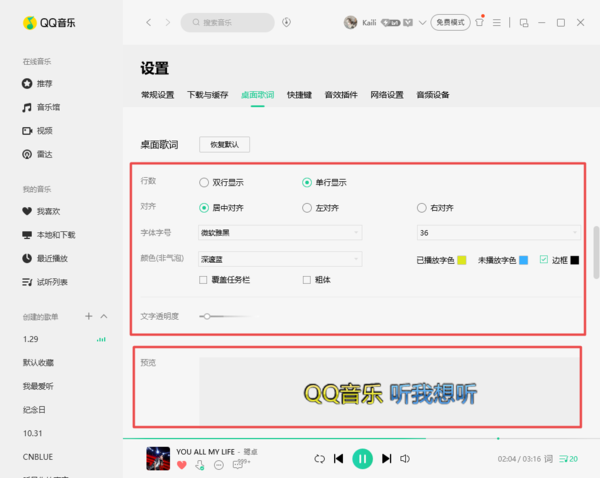Click the red heart favorite icon
This screenshot has width=600, height=478.
[x=182, y=465]
